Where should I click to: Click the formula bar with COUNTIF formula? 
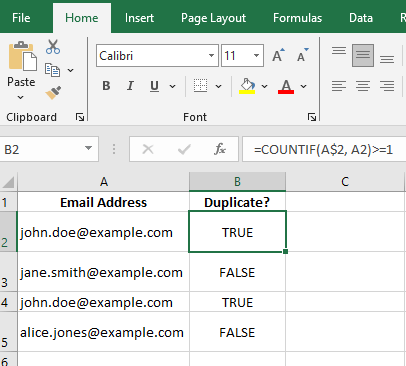tap(324, 149)
